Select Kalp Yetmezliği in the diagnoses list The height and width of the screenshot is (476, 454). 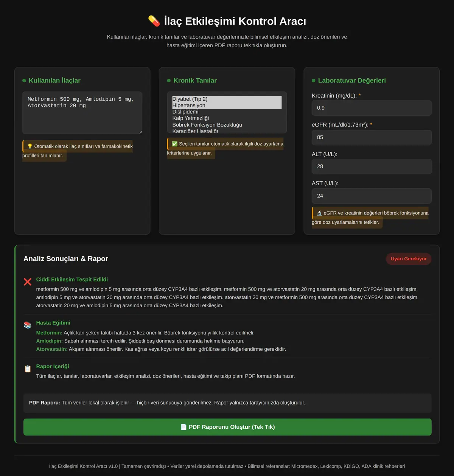(227, 118)
